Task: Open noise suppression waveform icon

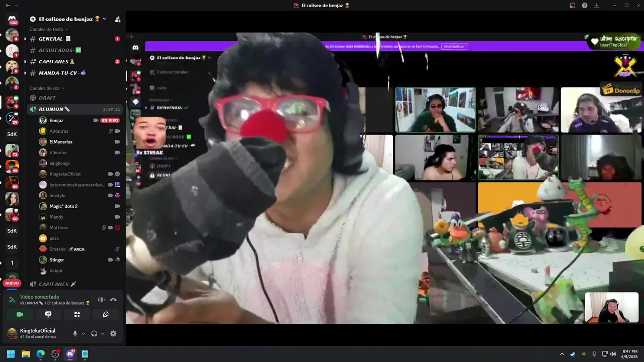Action: tap(101, 300)
